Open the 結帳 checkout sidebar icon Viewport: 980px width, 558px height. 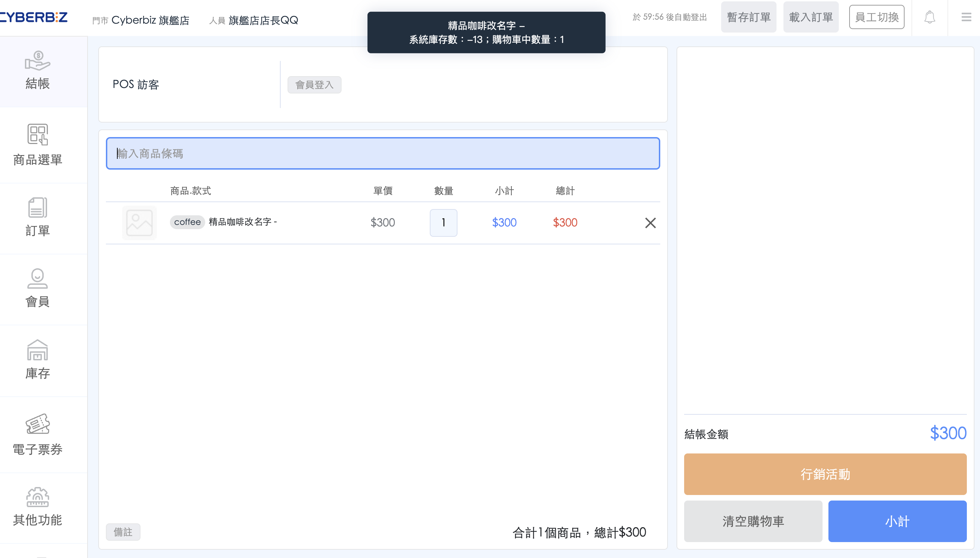[37, 71]
